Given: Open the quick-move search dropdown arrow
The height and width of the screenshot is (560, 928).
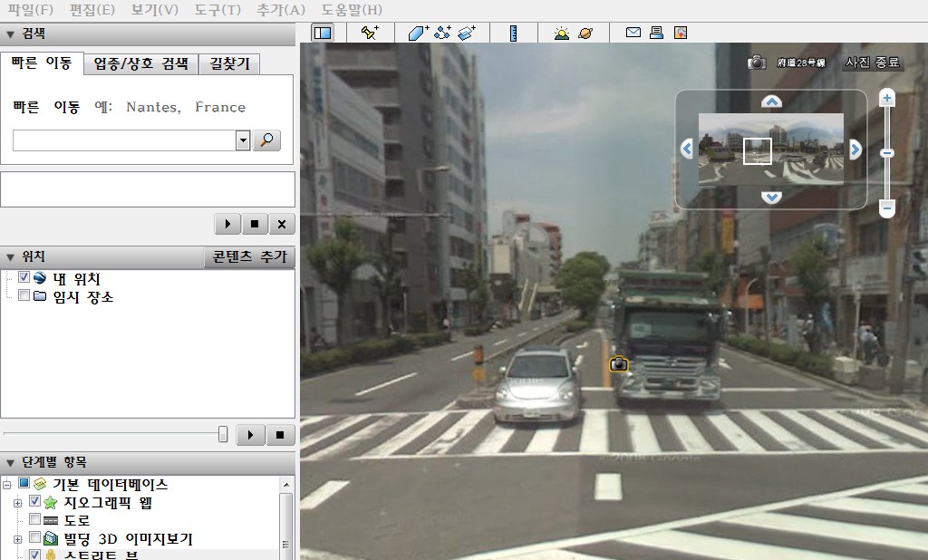Looking at the screenshot, I should coord(243,140).
